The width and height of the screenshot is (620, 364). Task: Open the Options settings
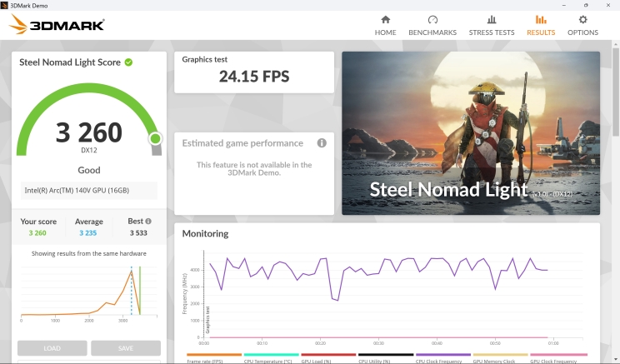pos(582,25)
